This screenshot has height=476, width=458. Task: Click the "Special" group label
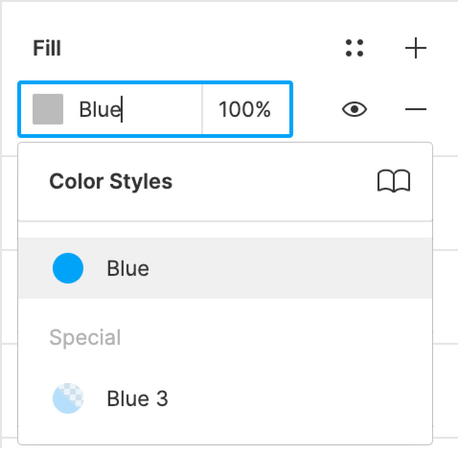(x=85, y=338)
